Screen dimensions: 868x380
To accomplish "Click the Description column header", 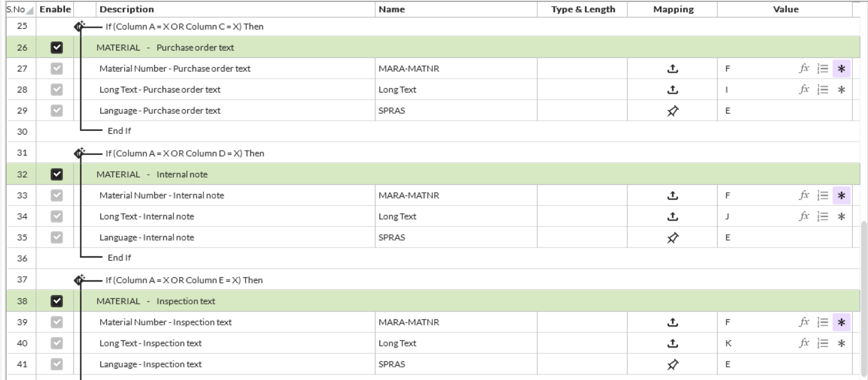I will tap(126, 10).
